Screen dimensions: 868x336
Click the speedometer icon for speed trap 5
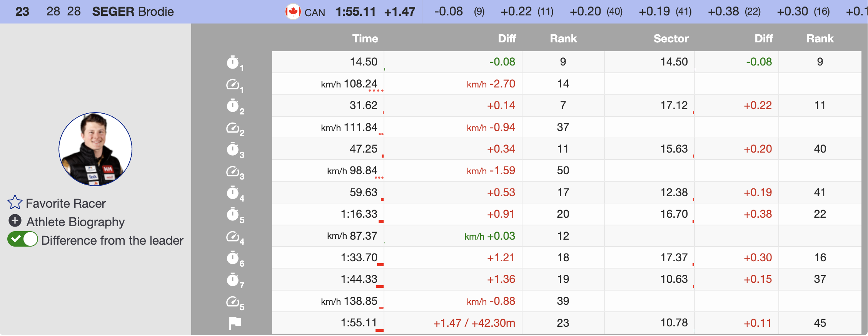coord(233,301)
